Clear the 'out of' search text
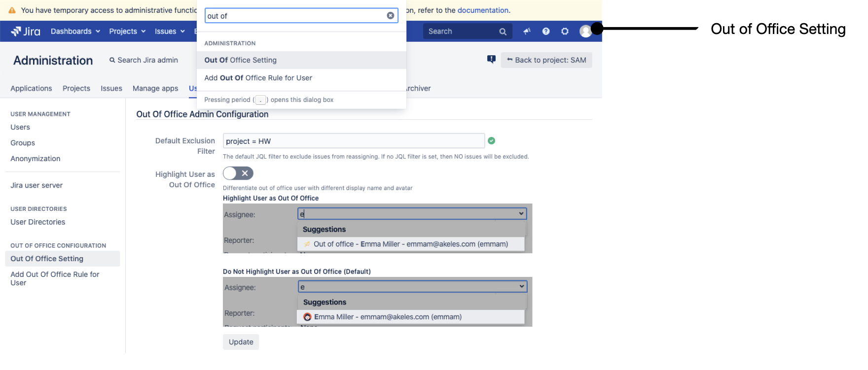Viewport: 868px width, 370px height. pyautogui.click(x=390, y=16)
